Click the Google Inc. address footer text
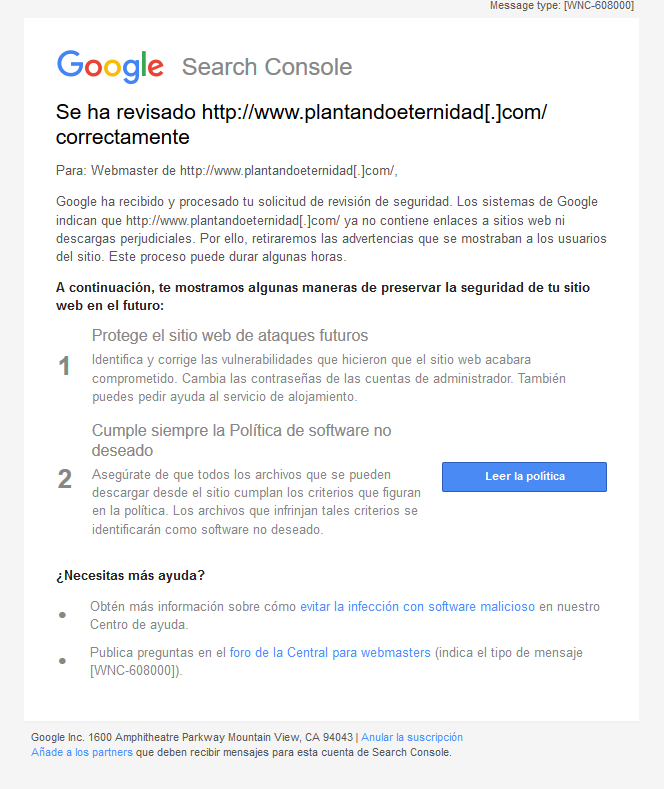This screenshot has height=789, width=664. click(192, 737)
